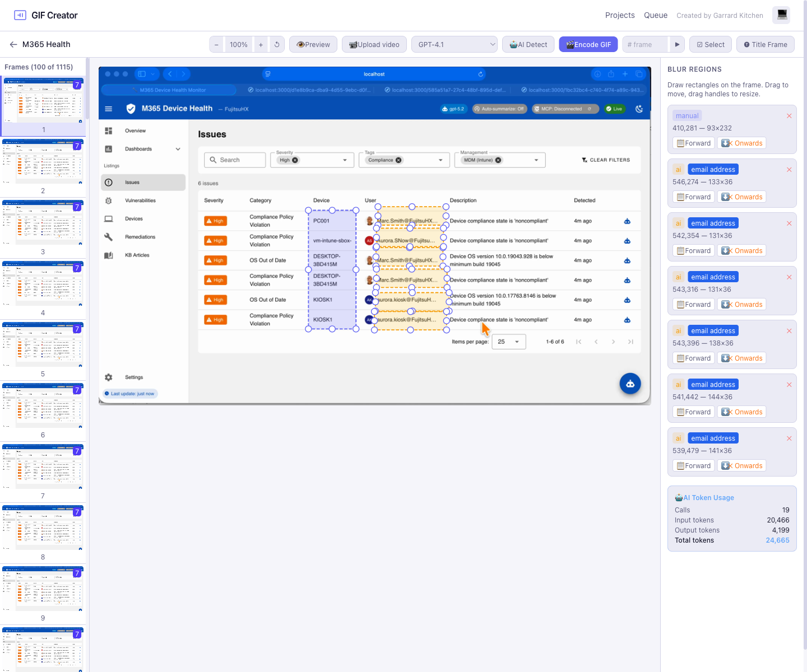Click the Remediations wrench icon
Image resolution: width=807 pixels, height=672 pixels.
(x=109, y=236)
